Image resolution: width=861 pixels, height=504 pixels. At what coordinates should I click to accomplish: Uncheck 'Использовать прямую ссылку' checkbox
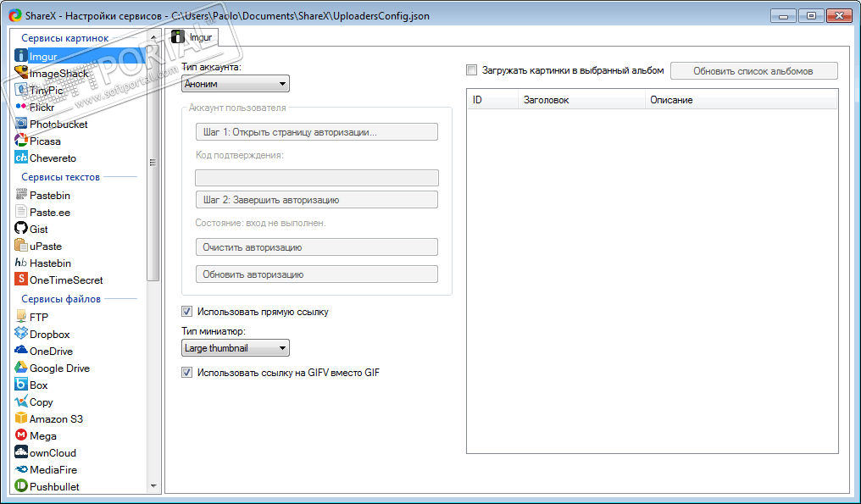(x=186, y=312)
